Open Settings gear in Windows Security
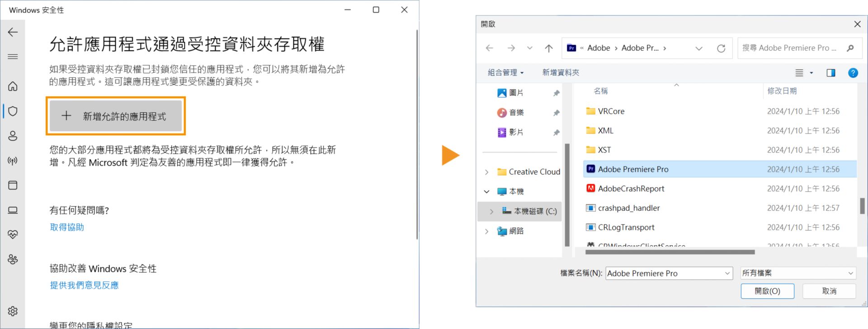Screen dimensions: 868x329 point(13,311)
